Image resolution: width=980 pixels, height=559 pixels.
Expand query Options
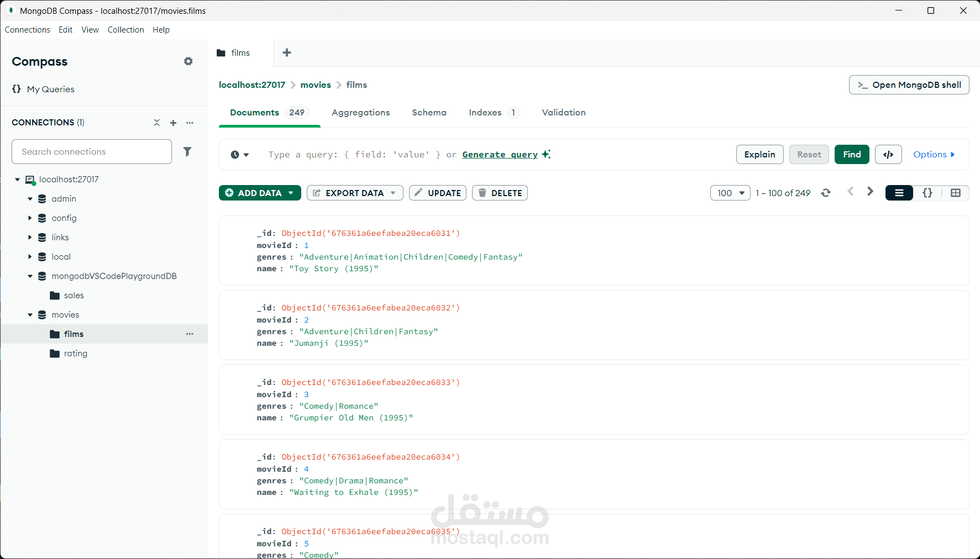click(934, 155)
